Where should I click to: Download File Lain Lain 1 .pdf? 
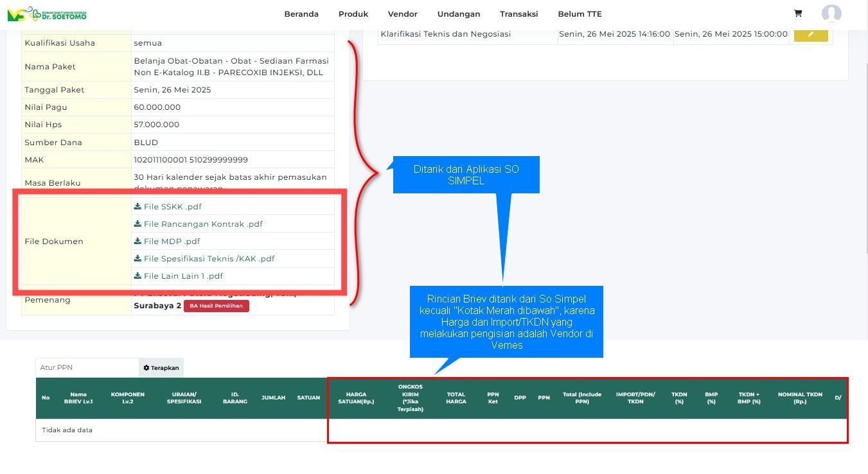click(179, 276)
